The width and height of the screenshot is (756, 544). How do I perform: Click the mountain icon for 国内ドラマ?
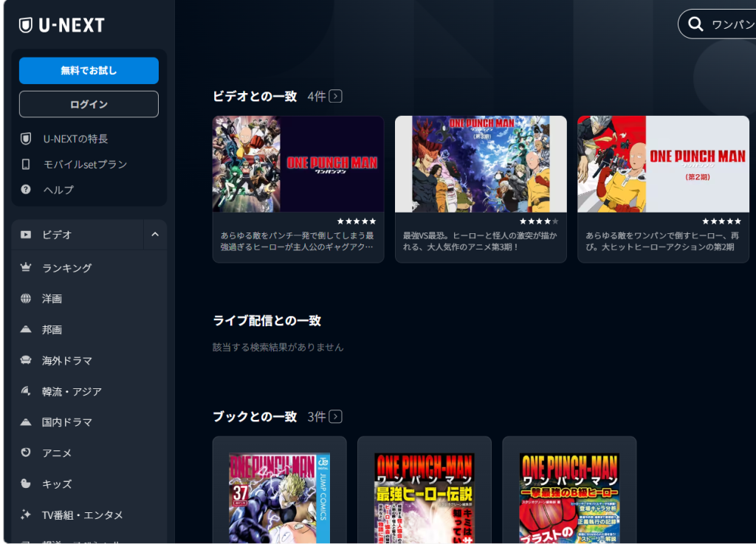(26, 421)
